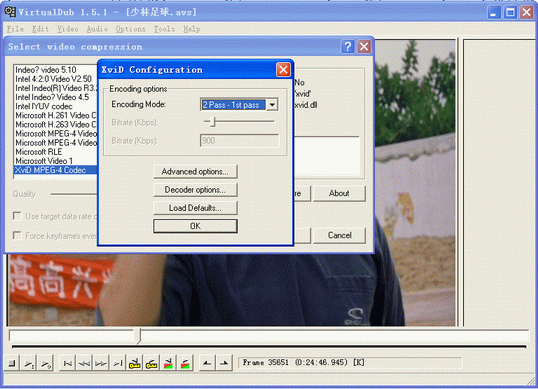The image size is (538, 389).
Task: Open the Tools menu
Action: coord(164,29)
